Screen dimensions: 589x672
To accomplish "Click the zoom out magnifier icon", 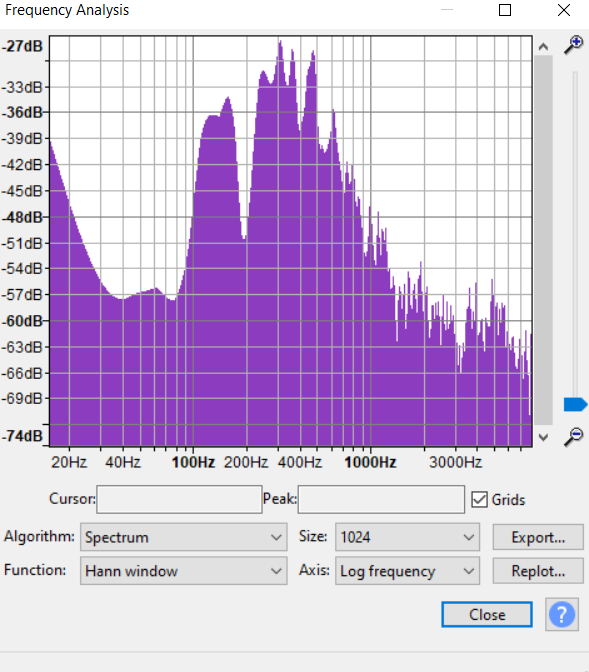I will pyautogui.click(x=574, y=437).
